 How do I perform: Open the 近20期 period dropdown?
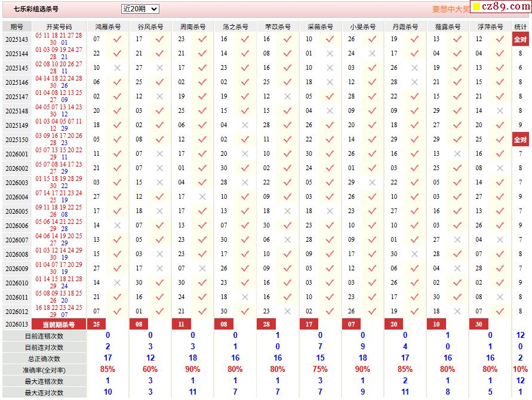pos(140,9)
